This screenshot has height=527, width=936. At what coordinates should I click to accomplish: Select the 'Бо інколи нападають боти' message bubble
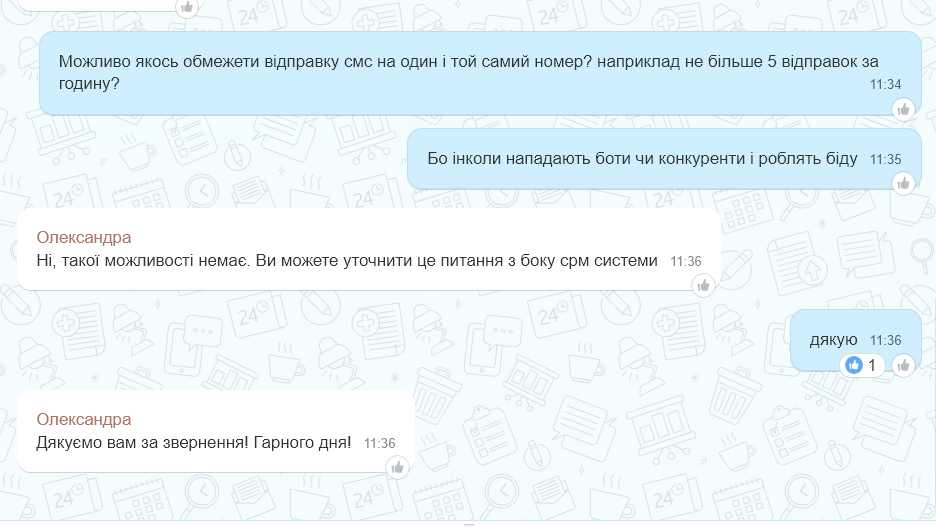[x=664, y=159]
